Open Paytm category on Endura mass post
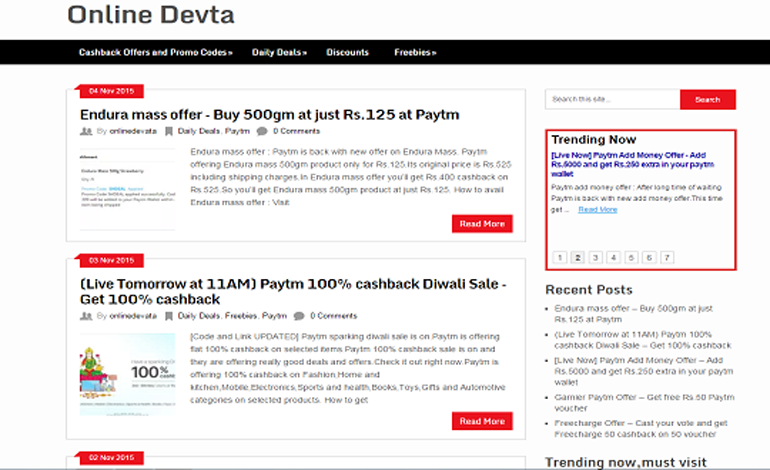This screenshot has width=770, height=470. coord(237,131)
